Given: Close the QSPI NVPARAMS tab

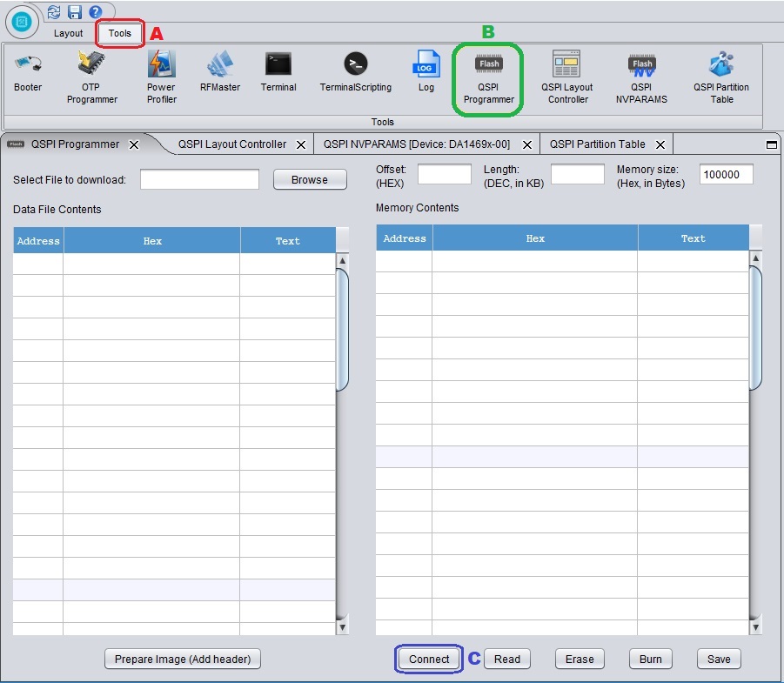Looking at the screenshot, I should tap(527, 145).
